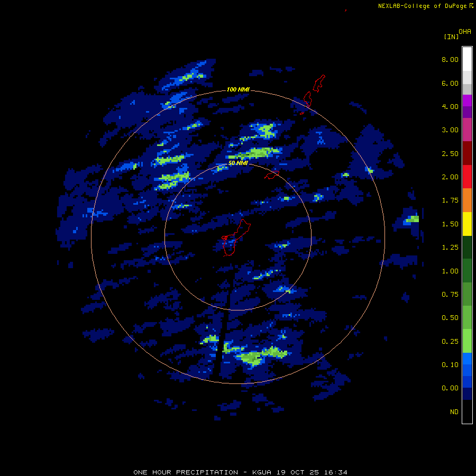This screenshot has height=476, width=476.
Task: Click the 6.00 legend value
Action: [x=450, y=83]
